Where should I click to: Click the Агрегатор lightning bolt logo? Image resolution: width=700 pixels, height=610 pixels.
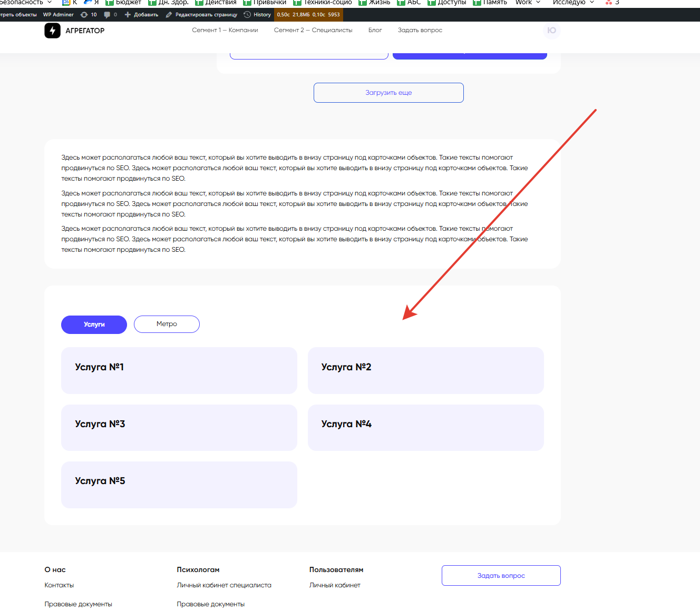pyautogui.click(x=52, y=31)
